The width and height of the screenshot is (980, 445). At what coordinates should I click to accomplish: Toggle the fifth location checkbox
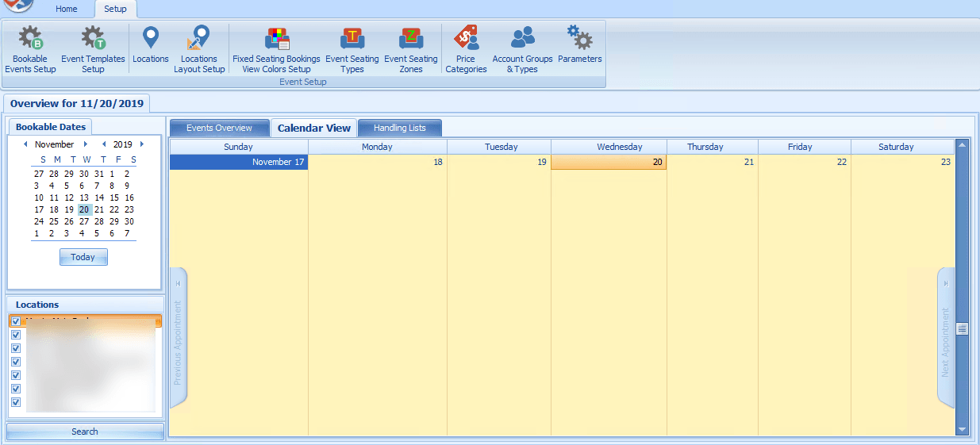16,375
